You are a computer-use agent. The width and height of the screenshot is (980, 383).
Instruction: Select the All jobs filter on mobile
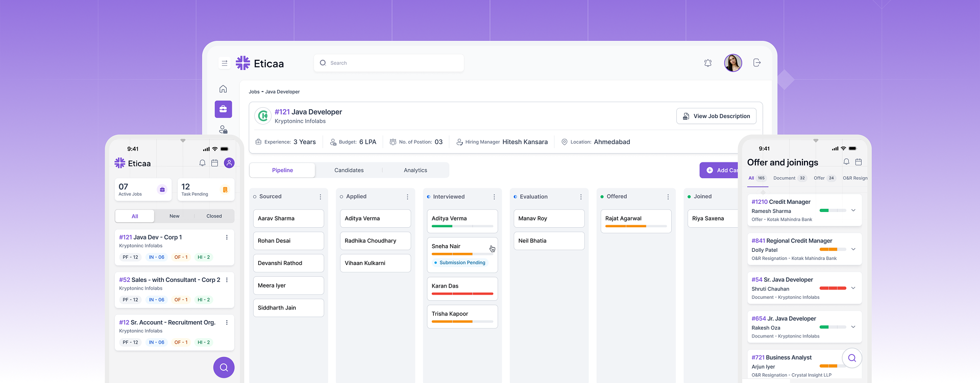(135, 216)
